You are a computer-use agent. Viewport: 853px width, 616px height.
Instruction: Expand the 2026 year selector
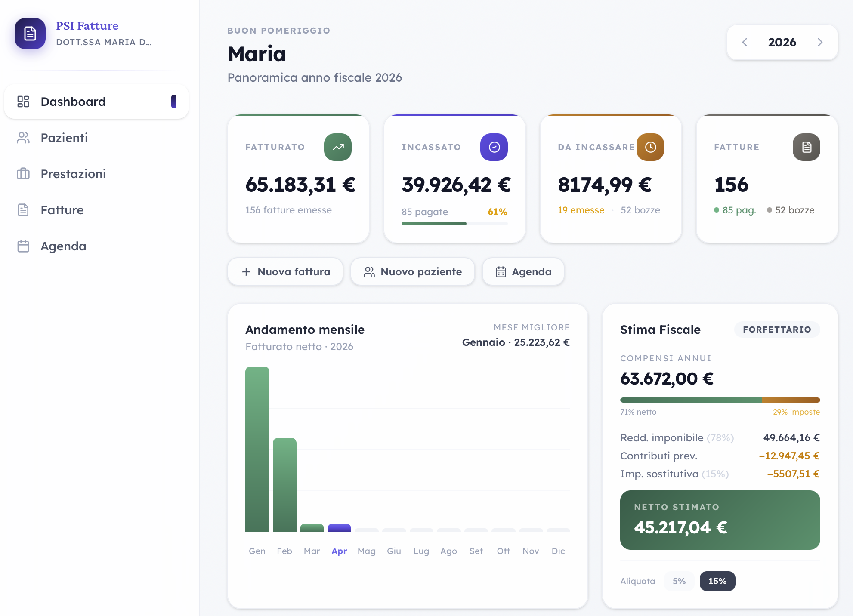pos(782,42)
